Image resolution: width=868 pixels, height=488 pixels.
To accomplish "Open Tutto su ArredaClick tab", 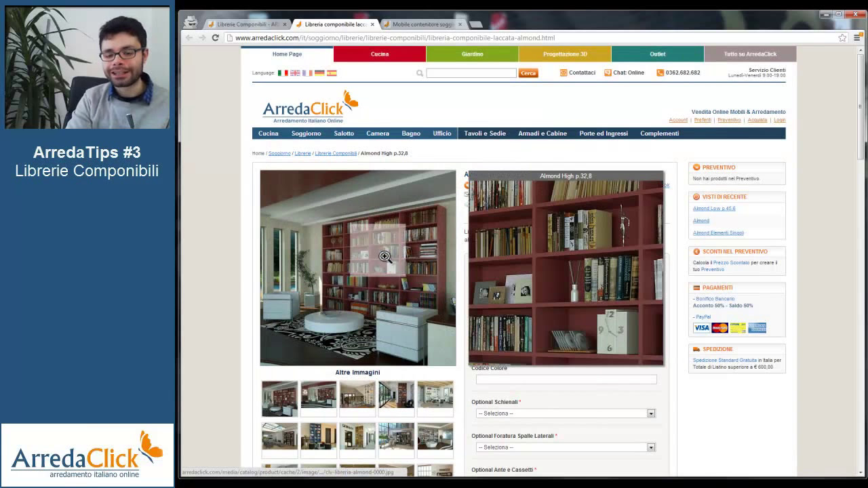I will point(750,54).
